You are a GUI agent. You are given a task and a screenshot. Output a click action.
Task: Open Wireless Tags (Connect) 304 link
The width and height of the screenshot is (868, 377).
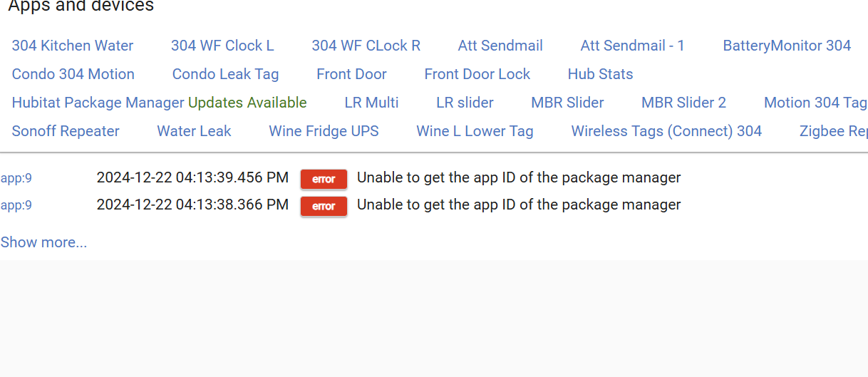coord(666,131)
